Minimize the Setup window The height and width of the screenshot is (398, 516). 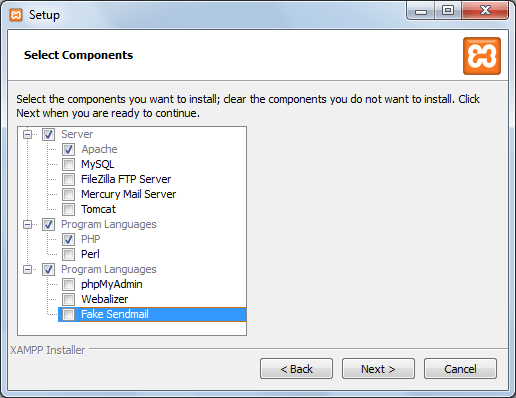coord(421,11)
